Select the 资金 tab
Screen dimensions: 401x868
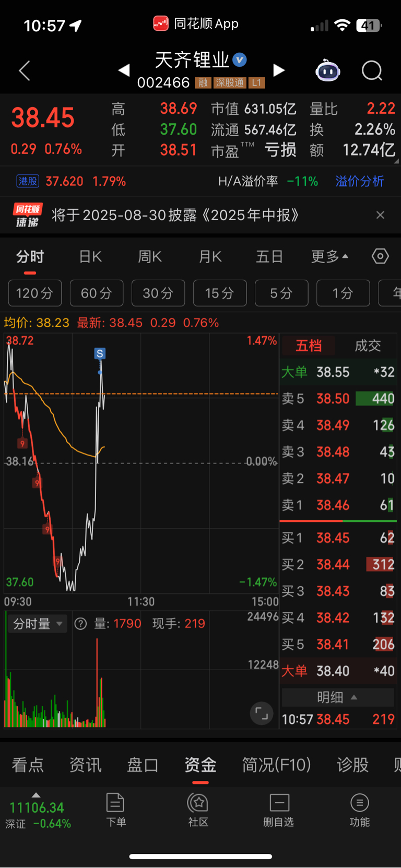tap(200, 765)
